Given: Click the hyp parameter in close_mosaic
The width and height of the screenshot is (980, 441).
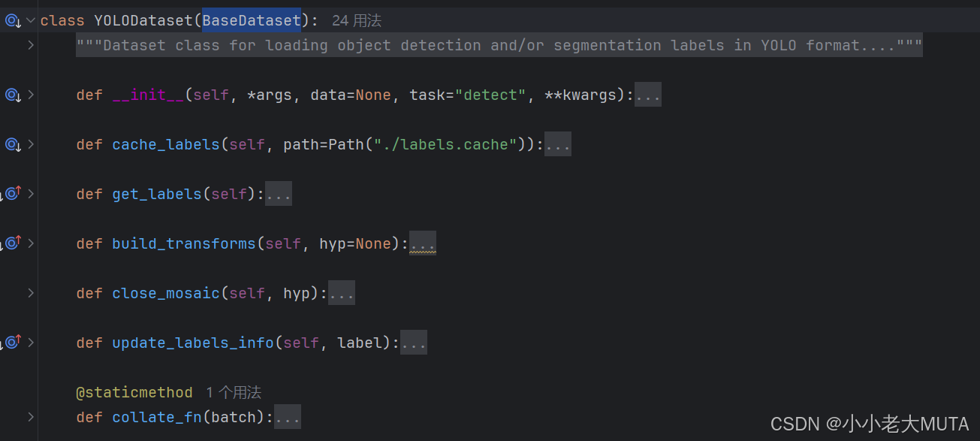Looking at the screenshot, I should [x=297, y=293].
